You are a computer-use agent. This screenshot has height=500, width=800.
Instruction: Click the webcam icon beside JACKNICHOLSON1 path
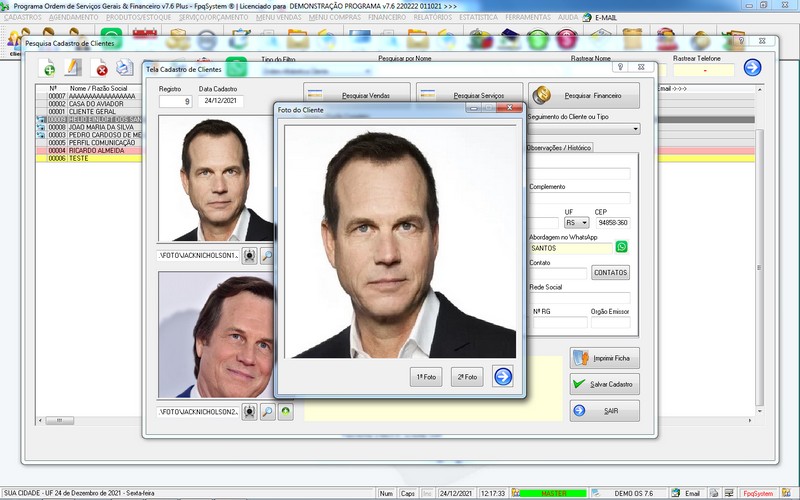pos(249,255)
